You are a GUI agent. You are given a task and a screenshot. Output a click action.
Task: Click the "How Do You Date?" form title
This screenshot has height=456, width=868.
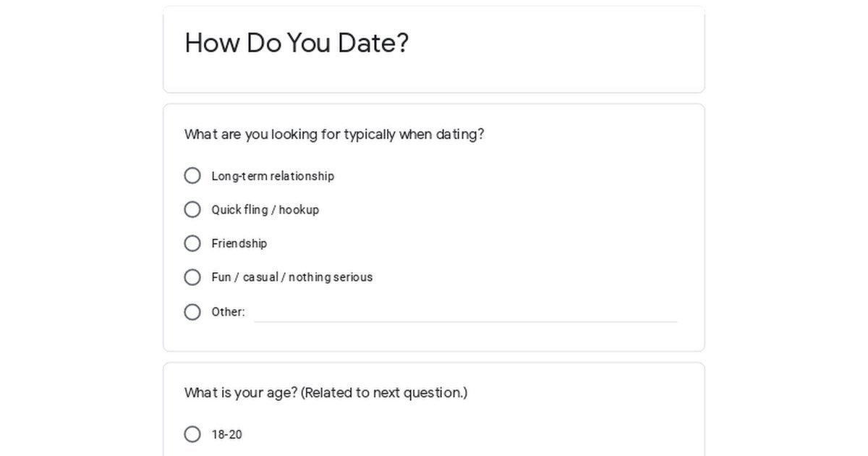pos(297,43)
